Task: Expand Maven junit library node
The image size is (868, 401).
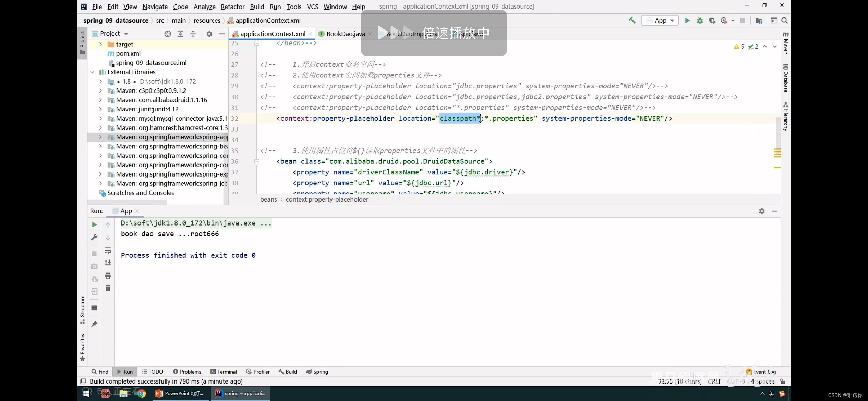Action: [100, 109]
